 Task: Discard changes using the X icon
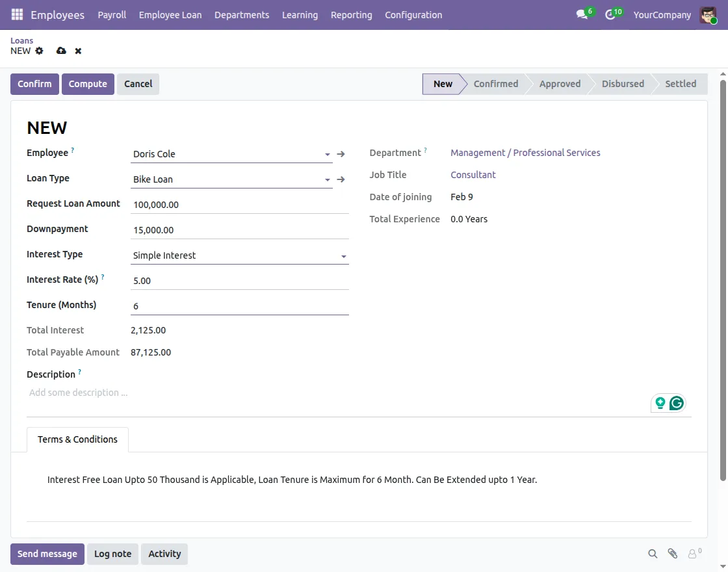click(x=78, y=51)
